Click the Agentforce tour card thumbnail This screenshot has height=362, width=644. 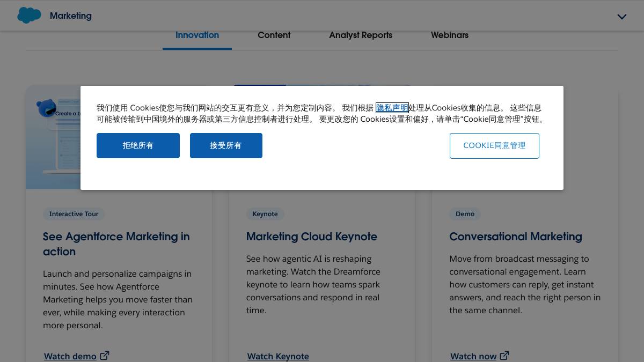(x=53, y=137)
